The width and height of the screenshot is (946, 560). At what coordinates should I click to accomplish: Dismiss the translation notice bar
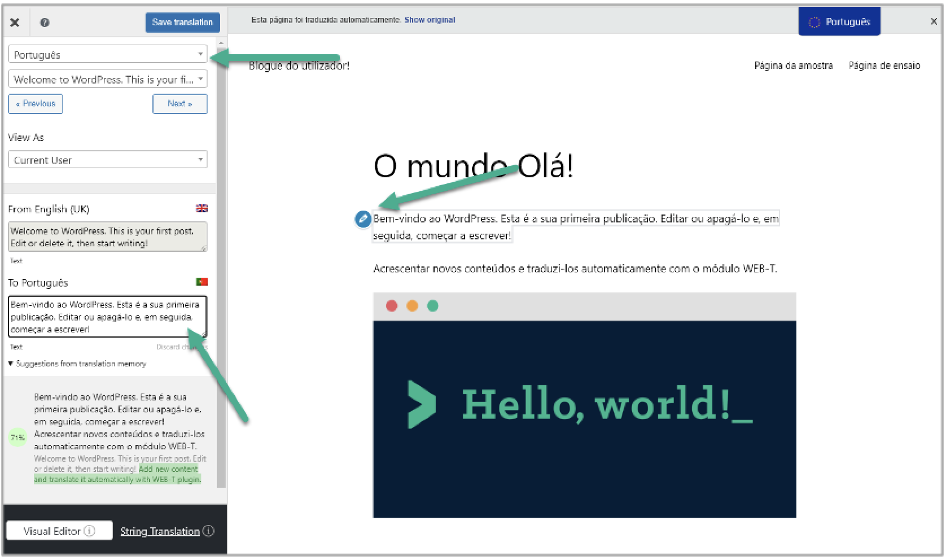(x=934, y=21)
